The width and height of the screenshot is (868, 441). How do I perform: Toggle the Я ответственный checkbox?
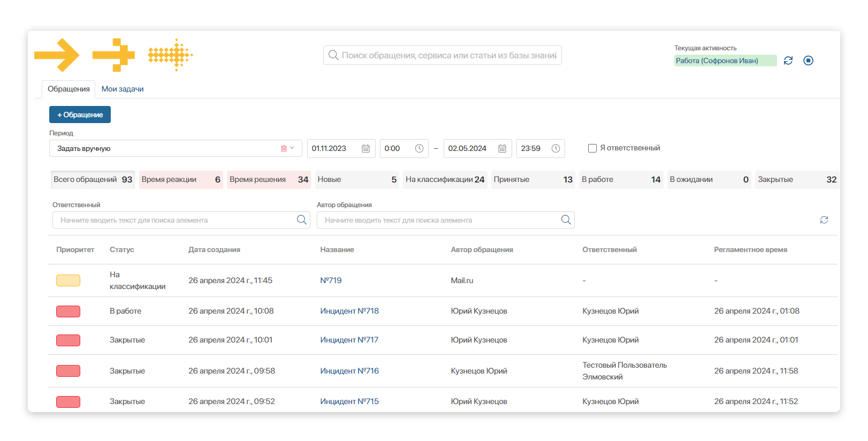592,148
